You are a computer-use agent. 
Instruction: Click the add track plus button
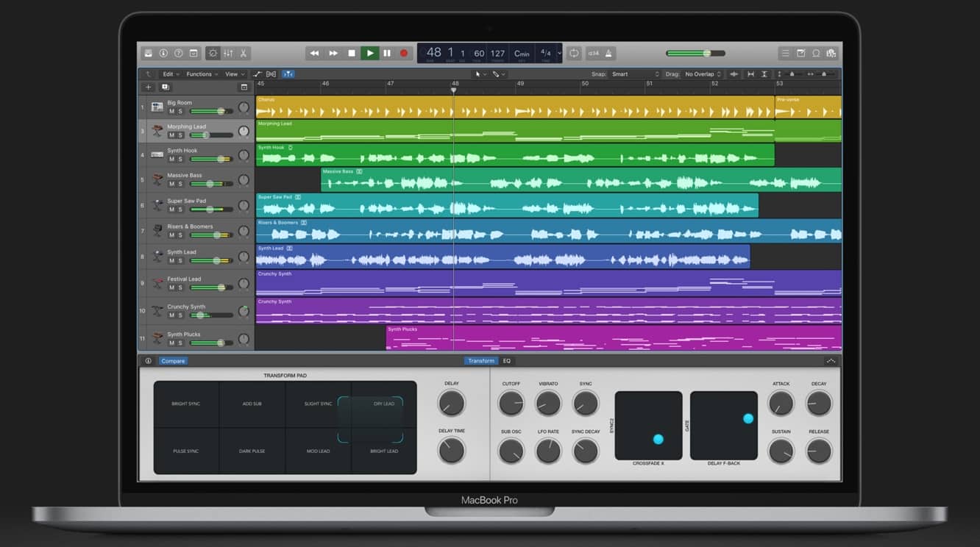(x=148, y=87)
